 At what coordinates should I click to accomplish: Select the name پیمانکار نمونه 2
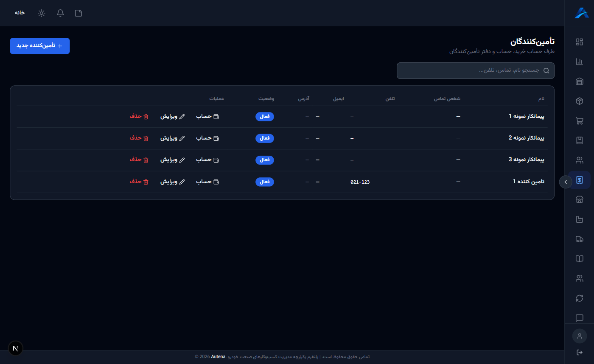pyautogui.click(x=526, y=138)
